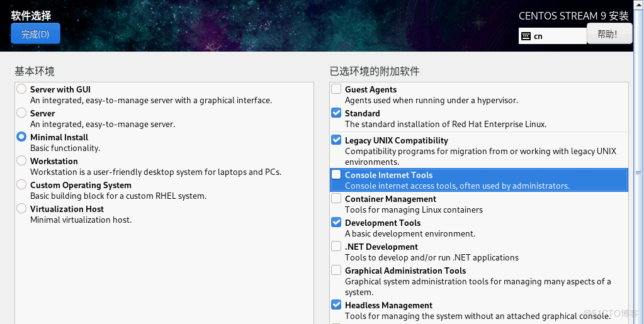Click 'Basic building block for a custom RHEL system.'

[118, 196]
